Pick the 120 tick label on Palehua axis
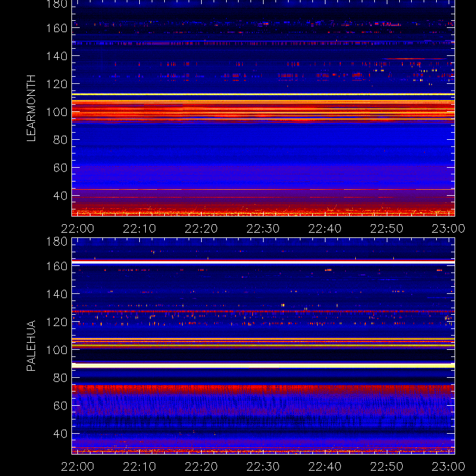Screen dimensions: 476x476 (57, 322)
